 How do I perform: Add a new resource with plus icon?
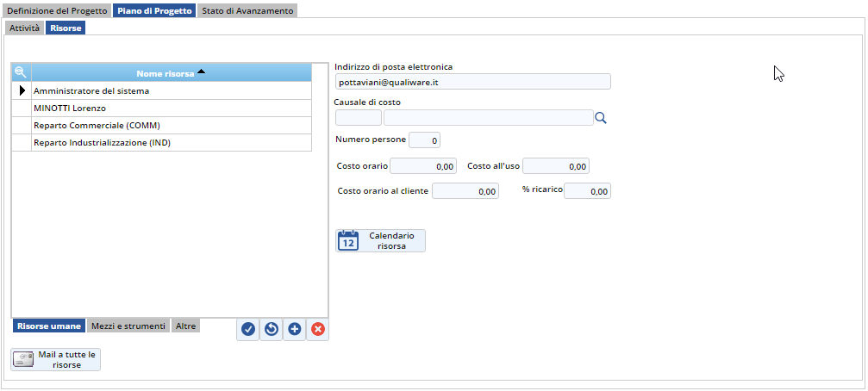295,329
